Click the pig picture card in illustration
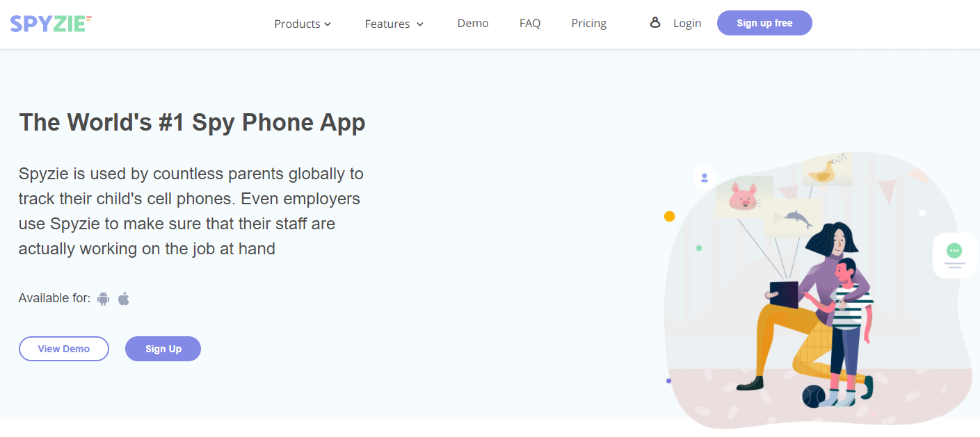This screenshot has width=980, height=437. 744,196
